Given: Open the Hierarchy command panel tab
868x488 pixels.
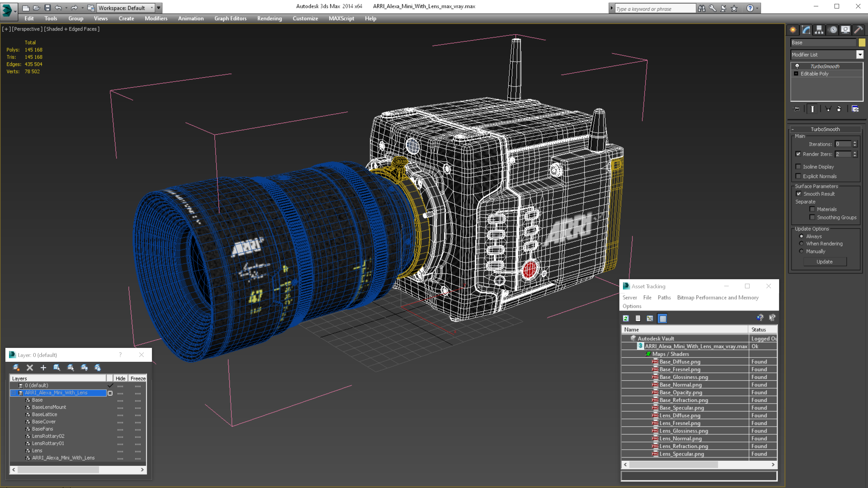Looking at the screenshot, I should click(x=819, y=30).
